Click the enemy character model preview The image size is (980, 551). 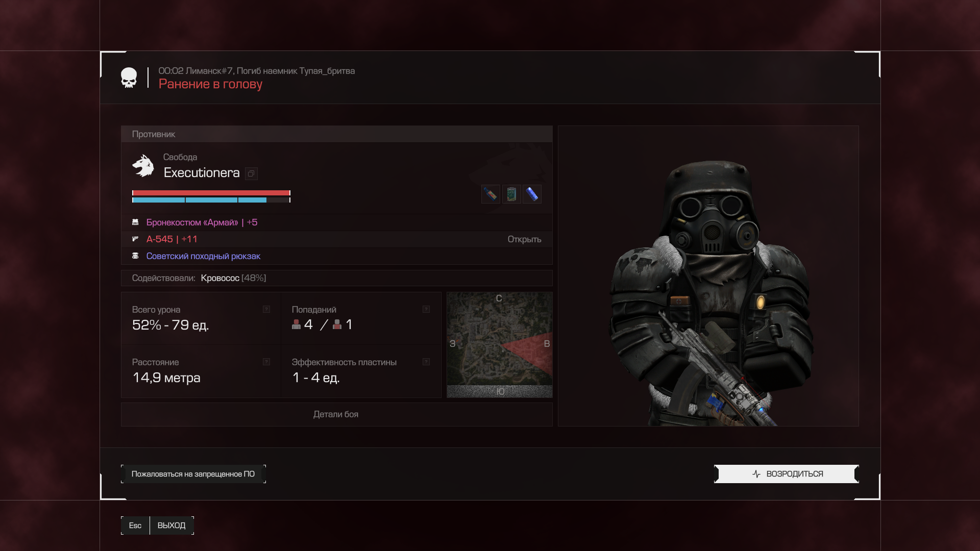click(x=708, y=276)
